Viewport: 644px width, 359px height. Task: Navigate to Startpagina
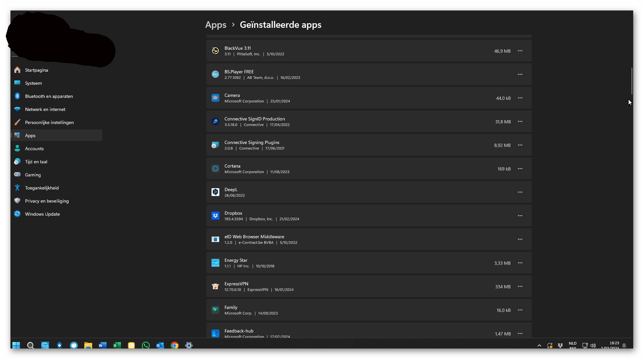36,70
